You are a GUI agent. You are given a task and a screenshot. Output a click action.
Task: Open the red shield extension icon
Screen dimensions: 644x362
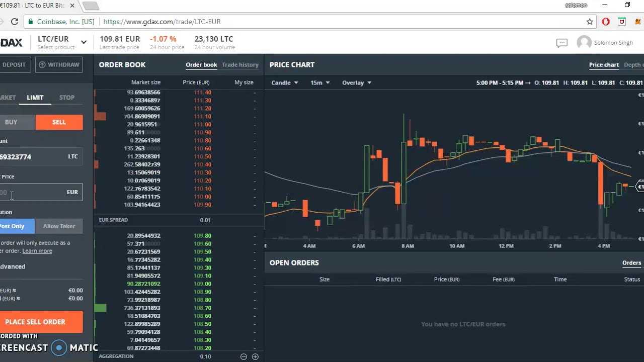[x=622, y=22]
